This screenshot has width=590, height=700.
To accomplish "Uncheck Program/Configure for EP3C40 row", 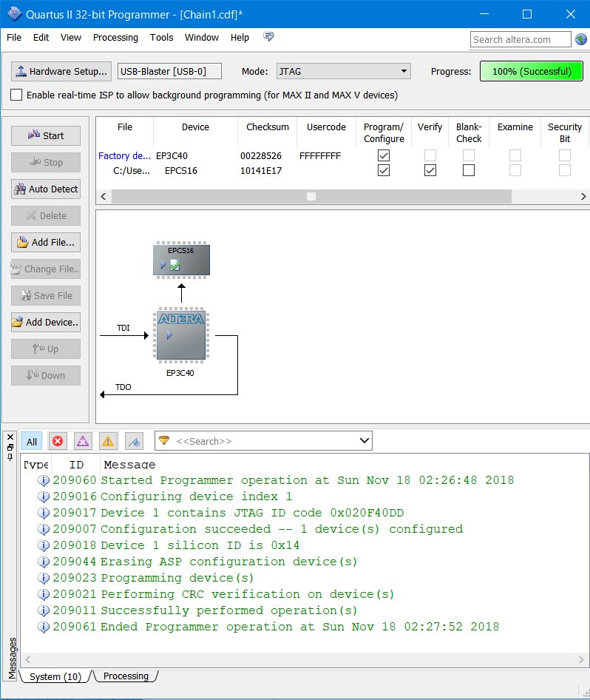I will point(384,155).
